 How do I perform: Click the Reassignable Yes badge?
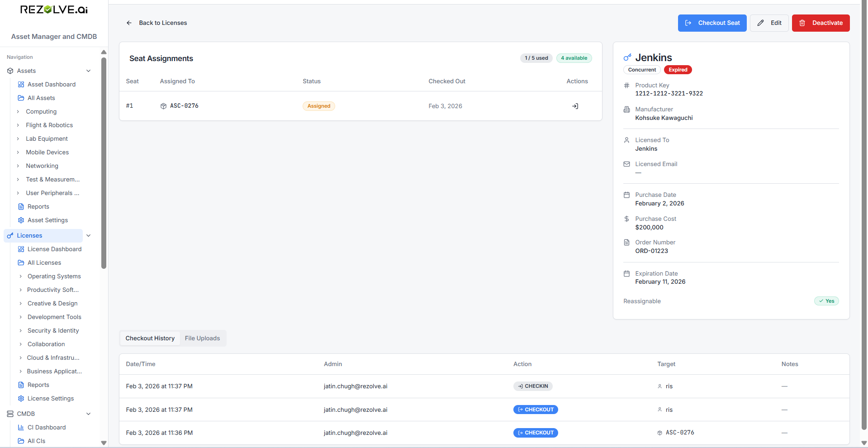click(826, 301)
